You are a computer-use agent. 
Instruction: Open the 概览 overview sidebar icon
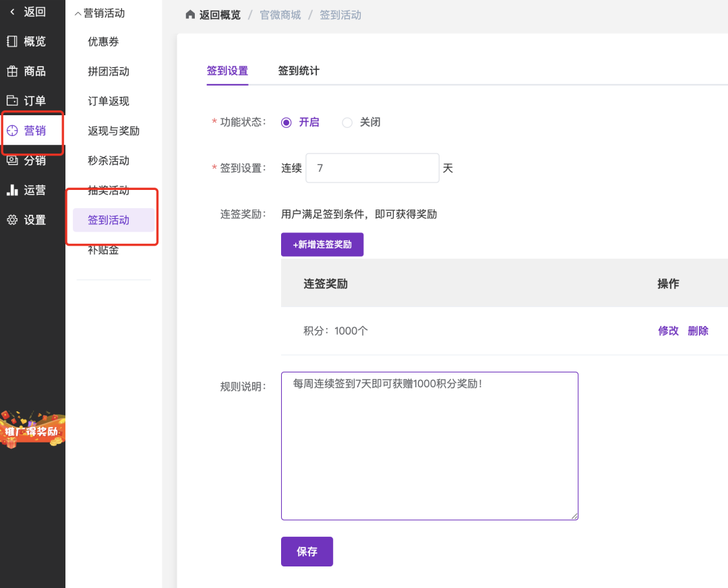(12, 42)
